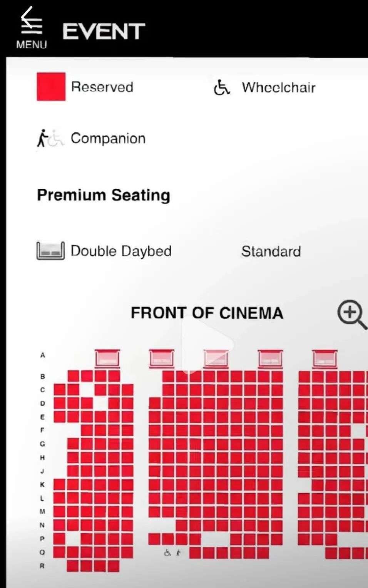
Task: Zoom in with the magnifier plus icon
Action: (x=351, y=313)
